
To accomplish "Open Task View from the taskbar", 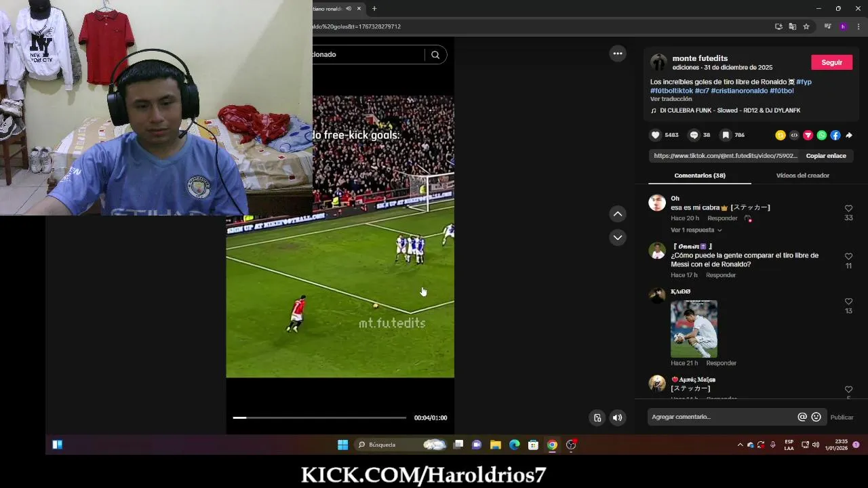I will pyautogui.click(x=458, y=445).
